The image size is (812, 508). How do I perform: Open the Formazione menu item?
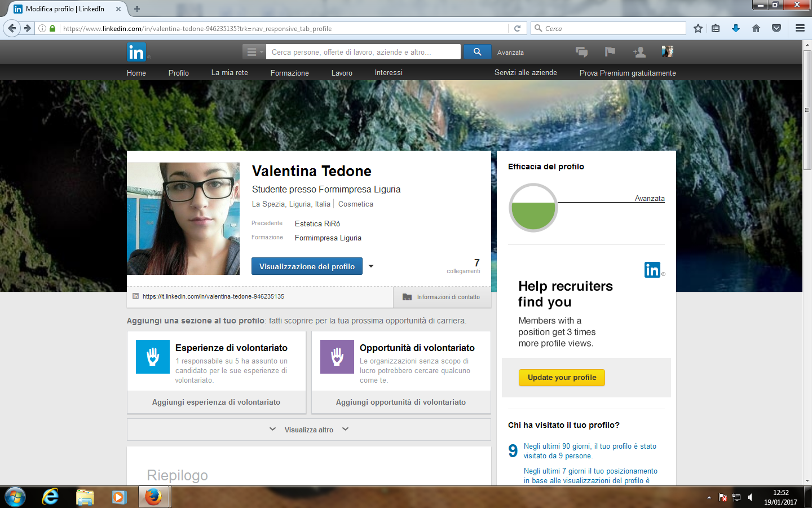[290, 73]
